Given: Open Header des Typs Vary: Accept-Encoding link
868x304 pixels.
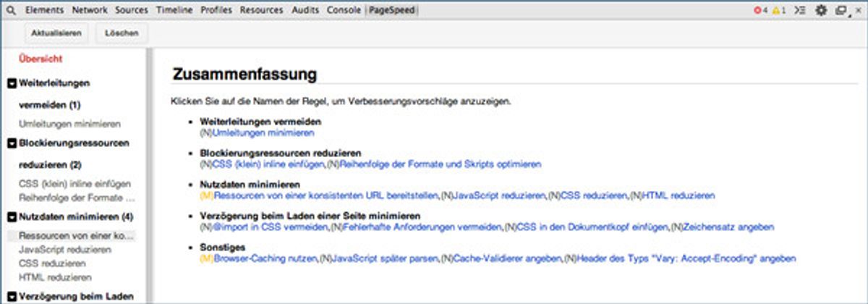Looking at the screenshot, I should tap(685, 258).
